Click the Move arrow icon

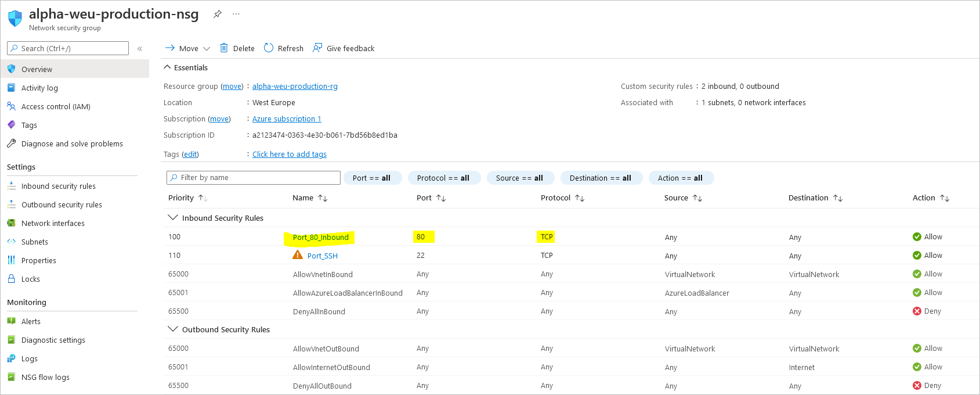170,48
